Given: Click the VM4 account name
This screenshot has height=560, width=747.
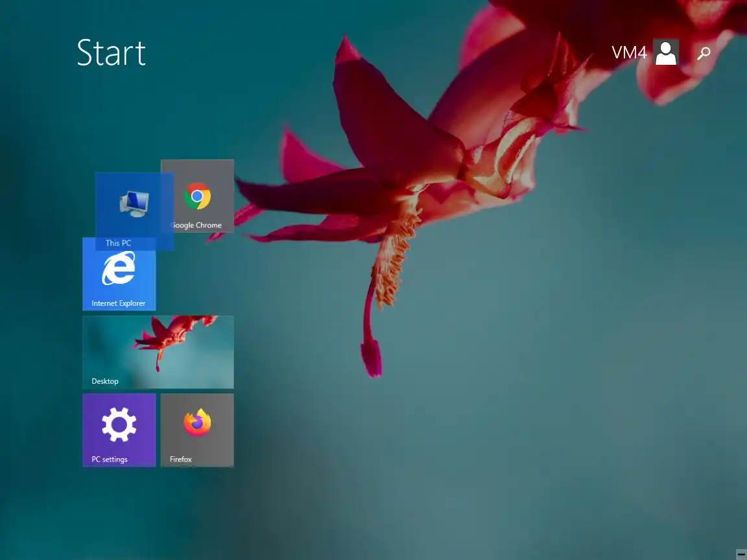Looking at the screenshot, I should click(629, 53).
